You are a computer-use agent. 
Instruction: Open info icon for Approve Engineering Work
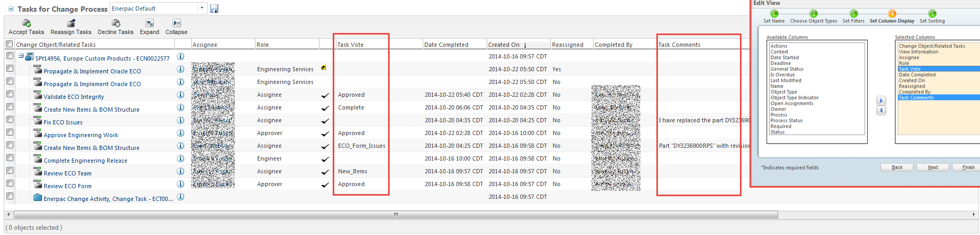(x=180, y=133)
